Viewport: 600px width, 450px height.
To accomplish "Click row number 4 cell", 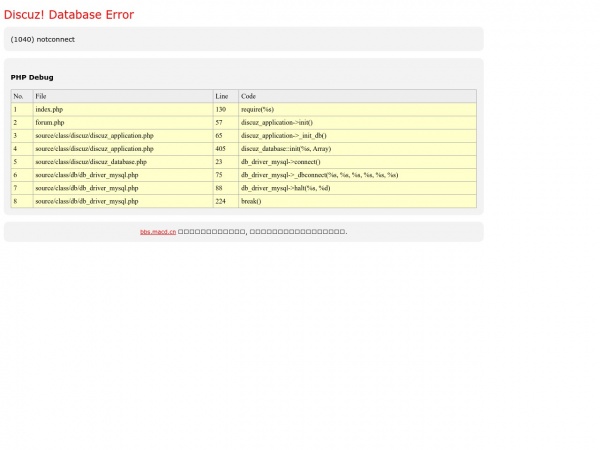I will tap(22, 148).
